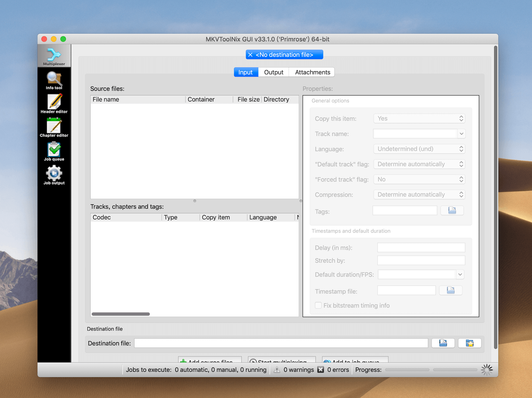Expand the Track name combo box
Viewport: 532px width, 398px height.
coord(461,134)
